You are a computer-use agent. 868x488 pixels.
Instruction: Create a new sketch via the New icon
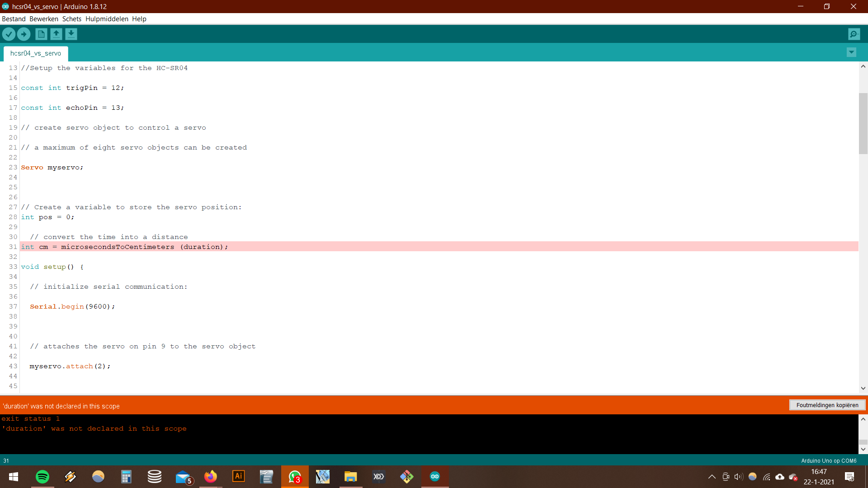[x=41, y=34]
